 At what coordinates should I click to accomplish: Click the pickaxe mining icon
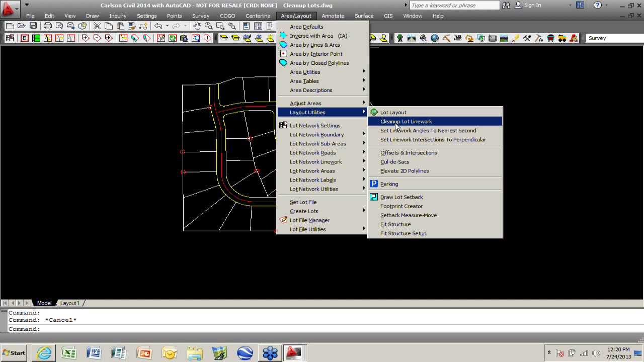click(x=446, y=38)
